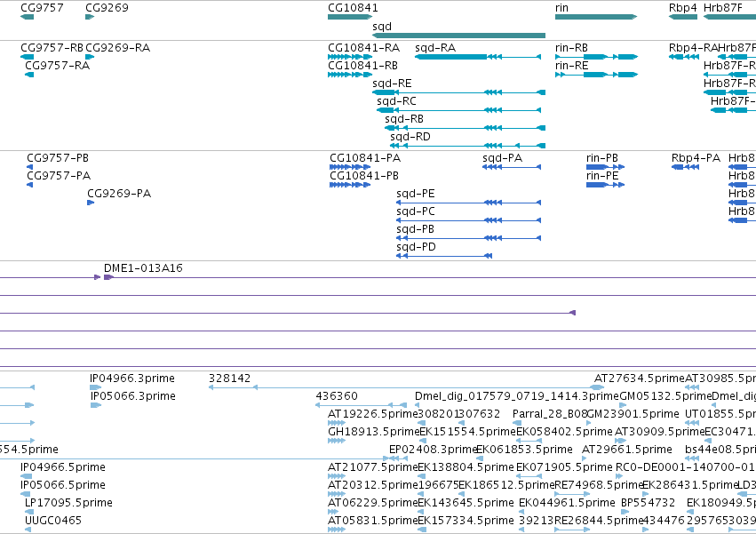Select the EK044961.5prime EST label
This screenshot has width=756, height=534.
(x=567, y=503)
